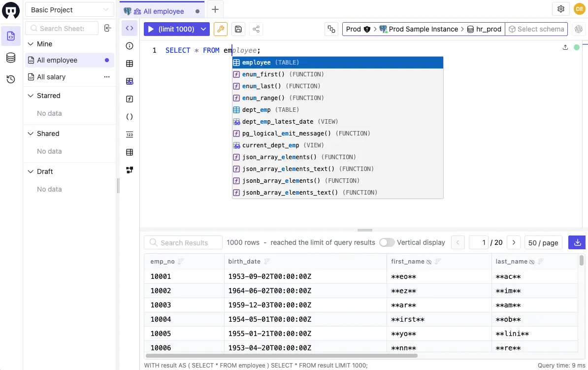588x370 pixels.
Task: Click the Search Results input field
Action: point(183,242)
